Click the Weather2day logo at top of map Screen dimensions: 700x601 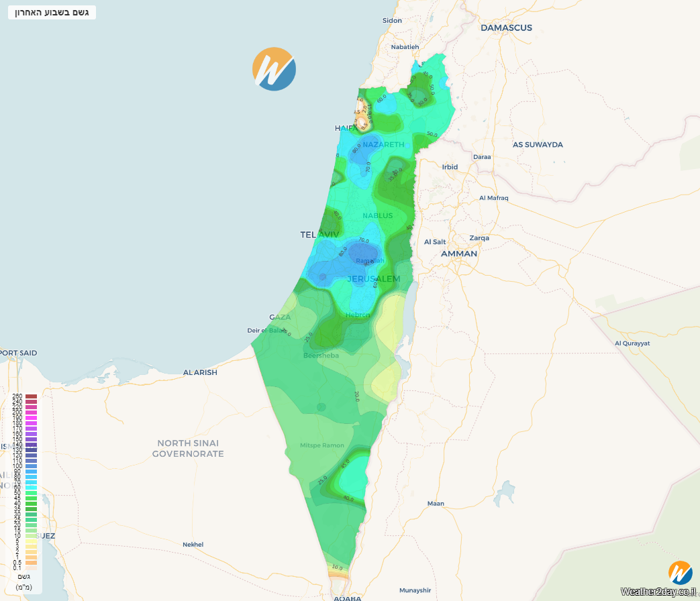click(274, 69)
